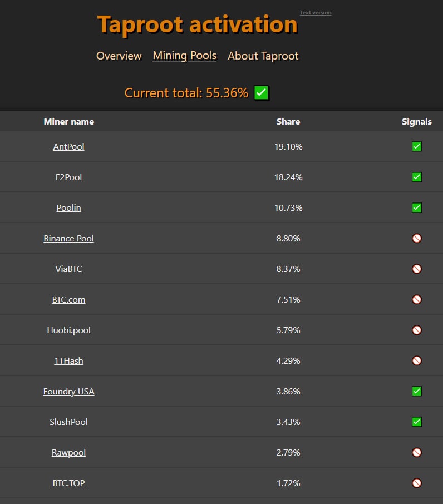Viewport: 443px width, 504px height.
Task: Click F2Pool's green signaling checkmark
Action: [x=416, y=177]
